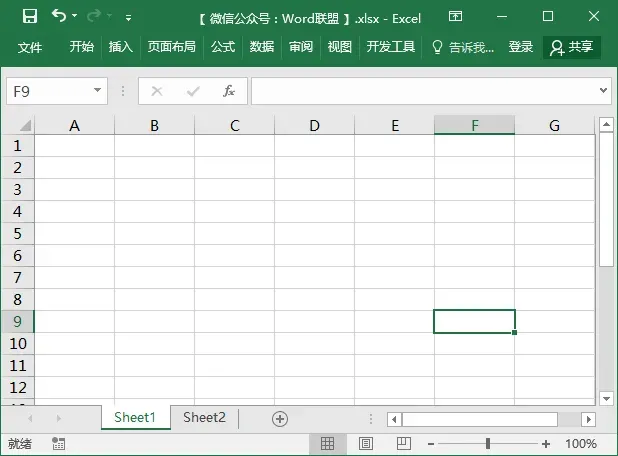Click the Cancel X icon in formula bar

[x=157, y=91]
